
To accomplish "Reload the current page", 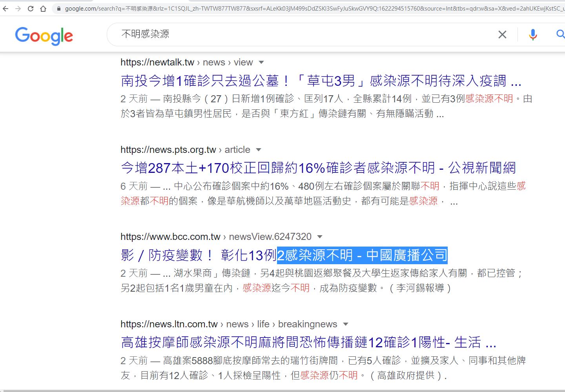I will pyautogui.click(x=31, y=9).
